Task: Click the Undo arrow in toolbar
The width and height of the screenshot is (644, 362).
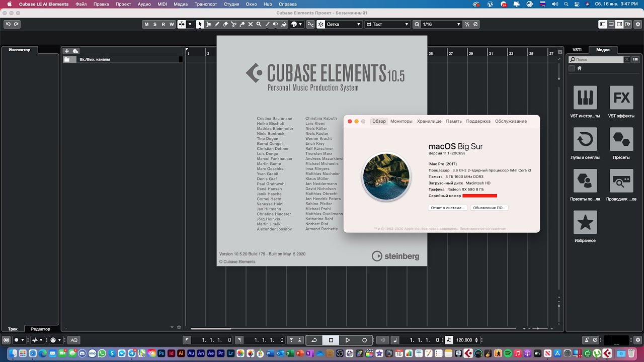Action: (x=8, y=24)
